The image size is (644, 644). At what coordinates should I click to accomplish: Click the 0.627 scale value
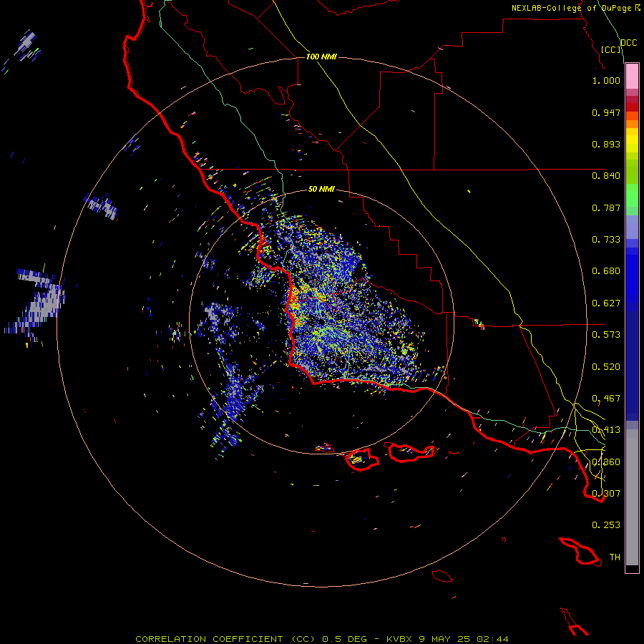pos(606,303)
